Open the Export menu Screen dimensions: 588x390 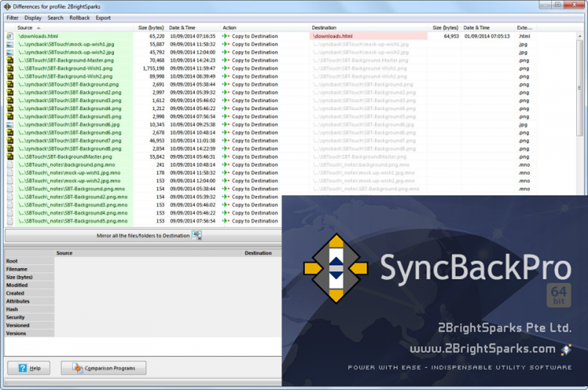point(103,18)
